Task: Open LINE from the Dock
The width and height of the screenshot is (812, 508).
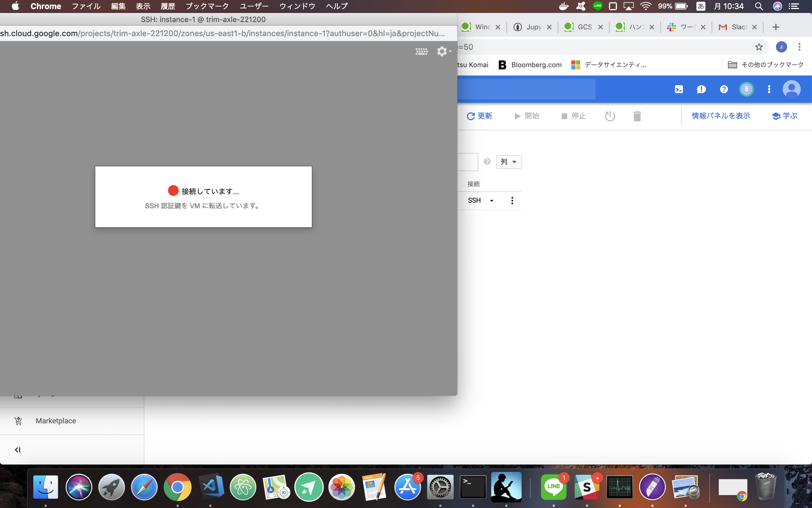Action: pyautogui.click(x=554, y=487)
